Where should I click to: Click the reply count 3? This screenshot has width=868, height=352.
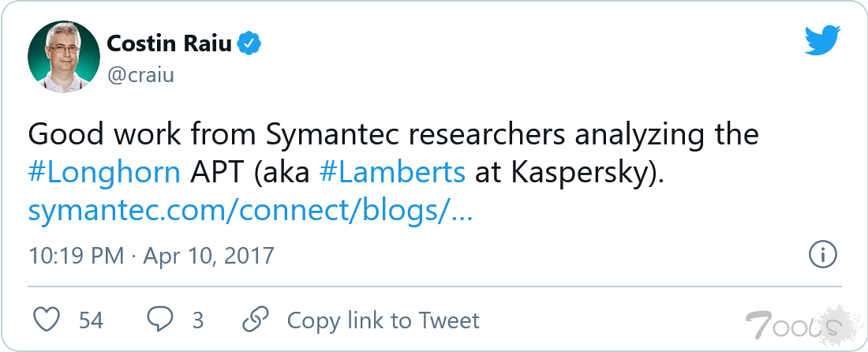[x=198, y=320]
